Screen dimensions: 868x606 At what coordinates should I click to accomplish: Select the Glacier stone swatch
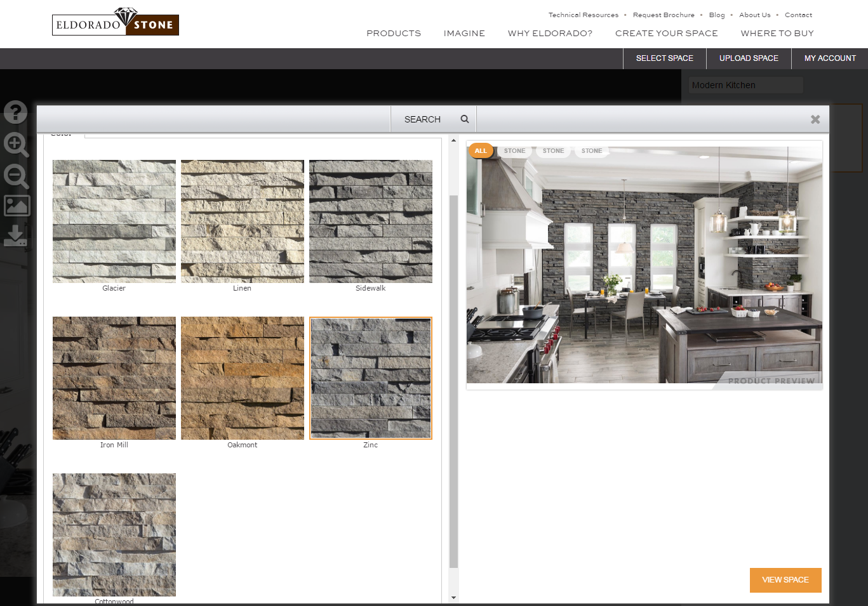(114, 221)
